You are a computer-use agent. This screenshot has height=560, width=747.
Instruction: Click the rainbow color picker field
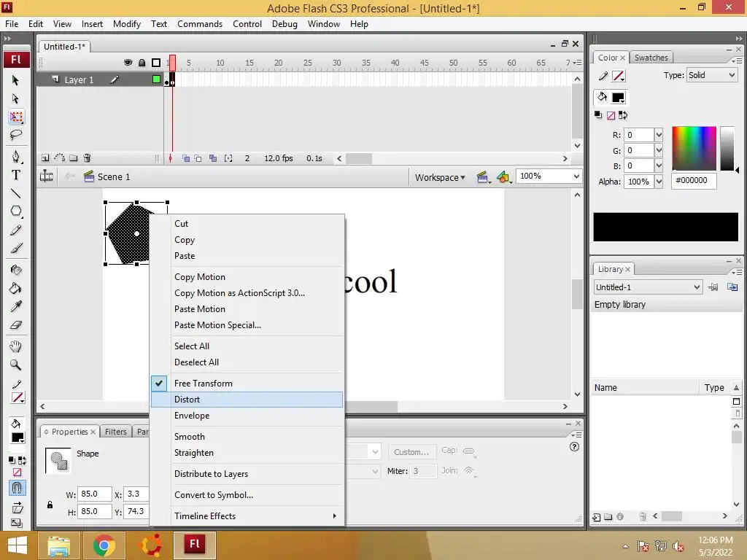pyautogui.click(x=694, y=148)
